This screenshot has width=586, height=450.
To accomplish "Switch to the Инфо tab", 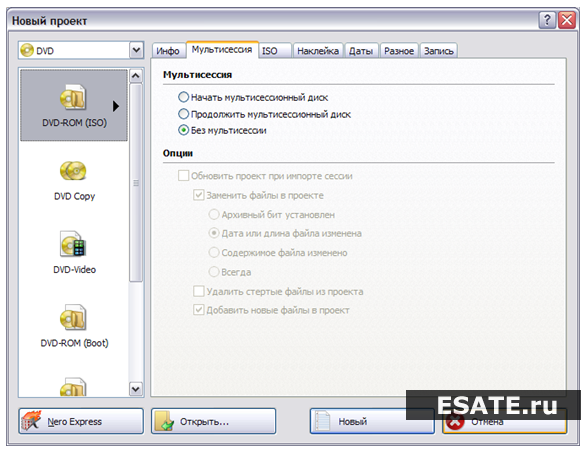I will [x=168, y=51].
